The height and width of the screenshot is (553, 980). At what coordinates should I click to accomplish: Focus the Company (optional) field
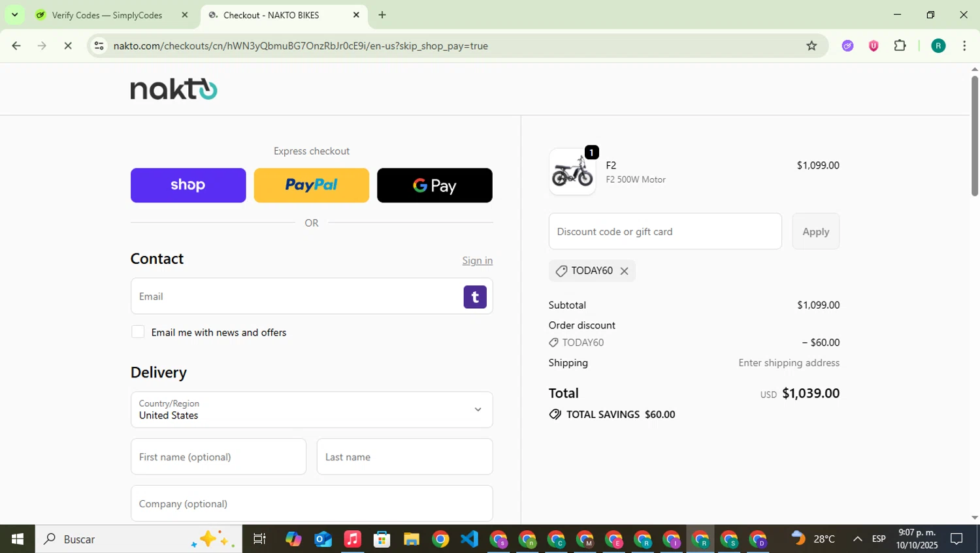[312, 503]
